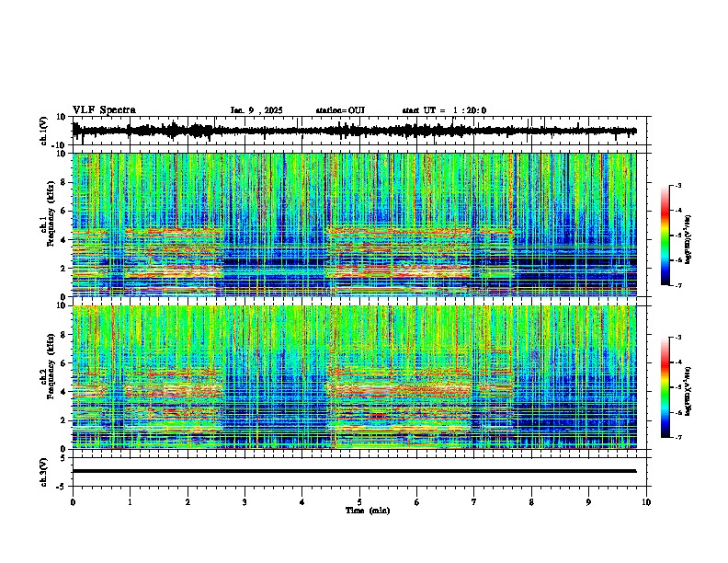Click the log(PSD) label beside ch.1 color bar
Viewport: 728px width, 563px height.
click(x=688, y=240)
